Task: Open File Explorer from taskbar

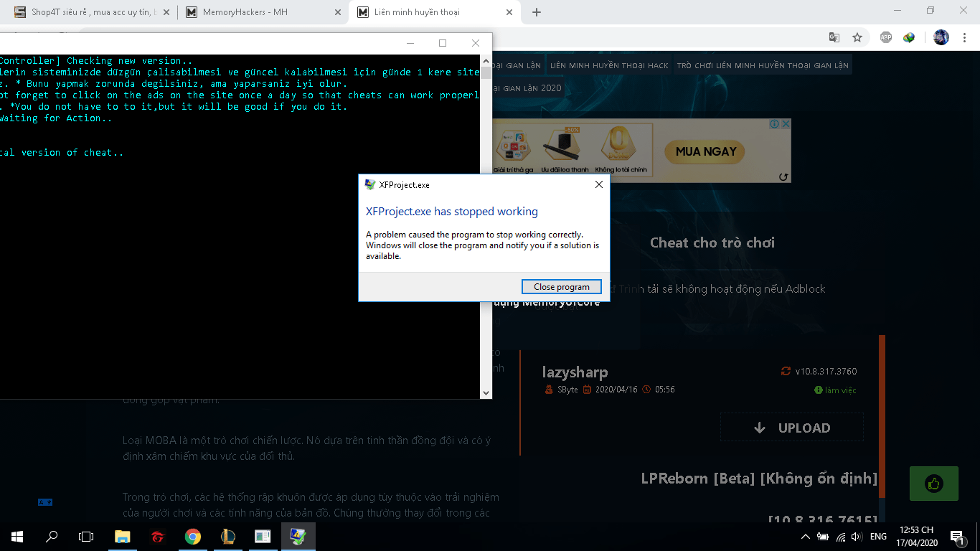Action: click(123, 537)
